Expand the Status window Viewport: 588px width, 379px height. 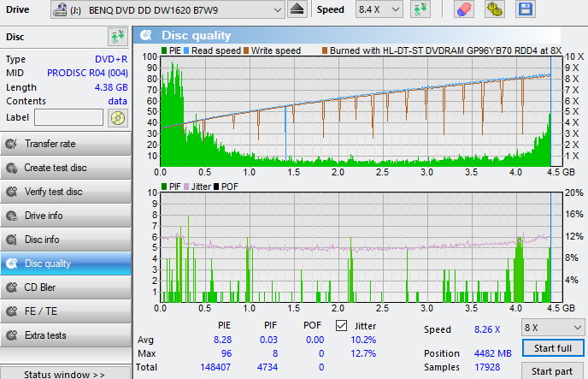pos(65,374)
